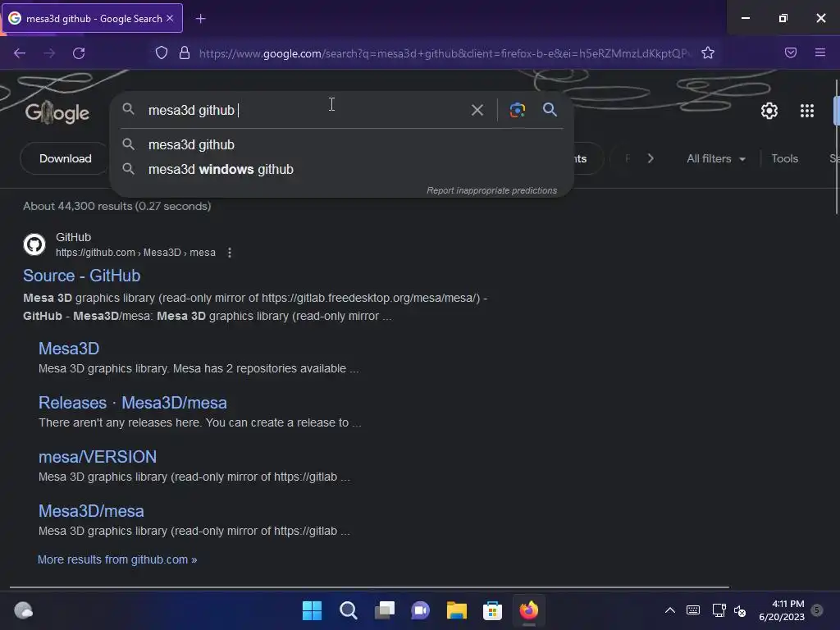
Task: Select the Download filter chip
Action: [66, 158]
